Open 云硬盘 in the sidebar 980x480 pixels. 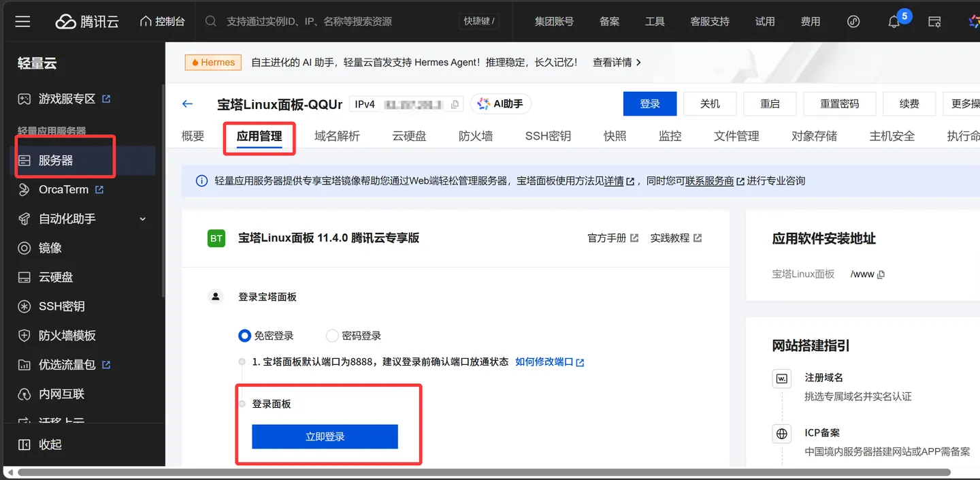pos(56,278)
